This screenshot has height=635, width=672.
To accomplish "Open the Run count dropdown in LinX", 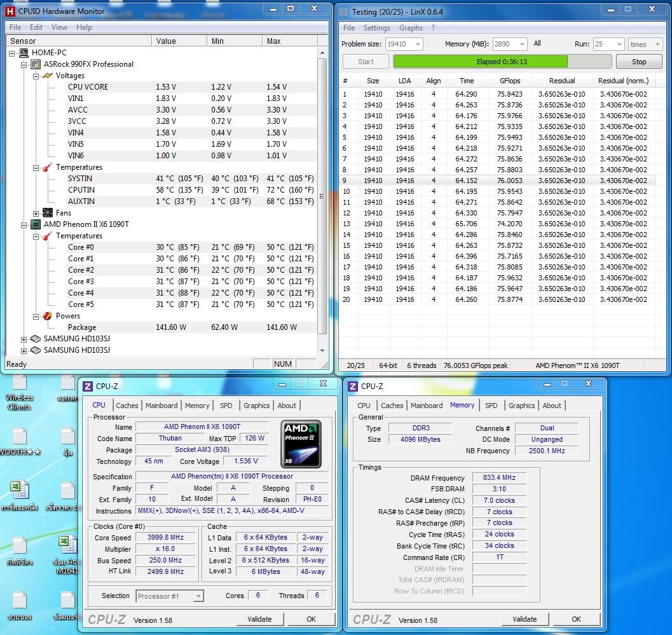I will click(619, 44).
